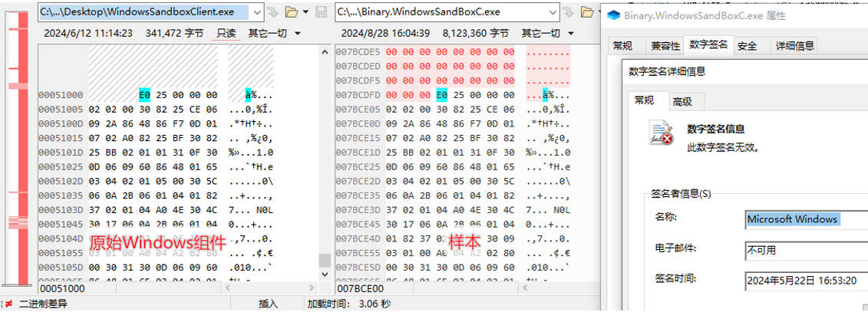Viewport: 868px width, 312px height.
Task: Click address 007BCE2D in the right pane
Action: click(x=358, y=182)
